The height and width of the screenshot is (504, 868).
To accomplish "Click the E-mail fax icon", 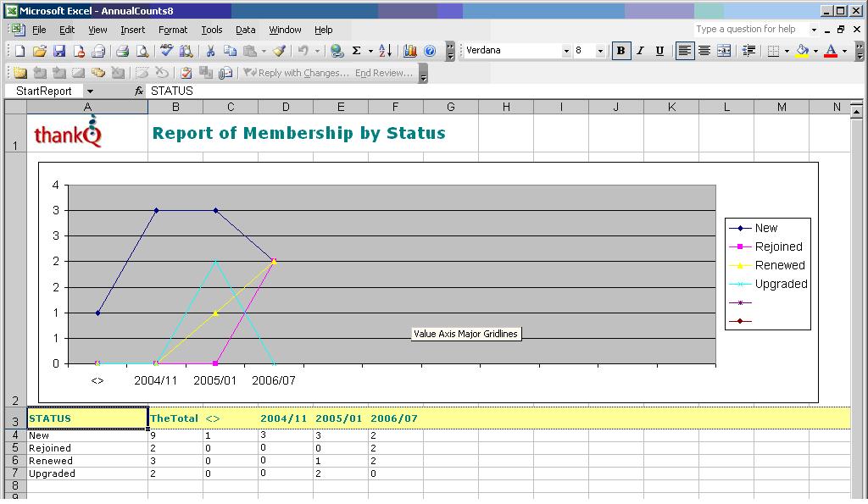I will [98, 51].
